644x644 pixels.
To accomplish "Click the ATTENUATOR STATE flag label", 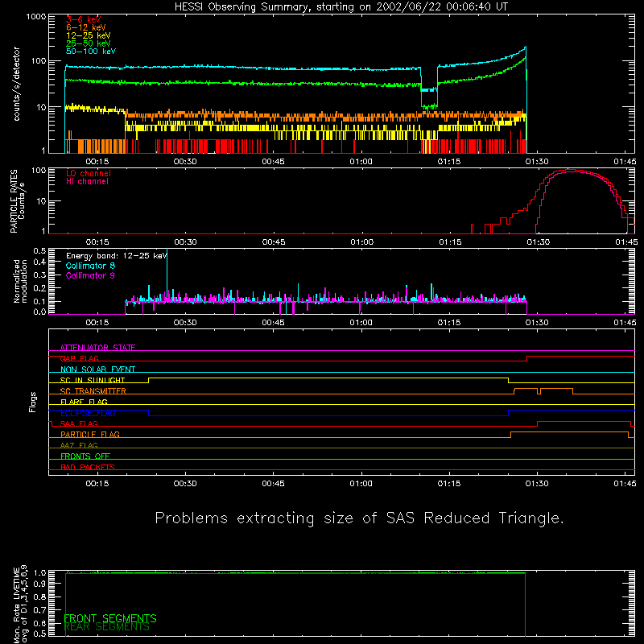I will click(x=97, y=348).
